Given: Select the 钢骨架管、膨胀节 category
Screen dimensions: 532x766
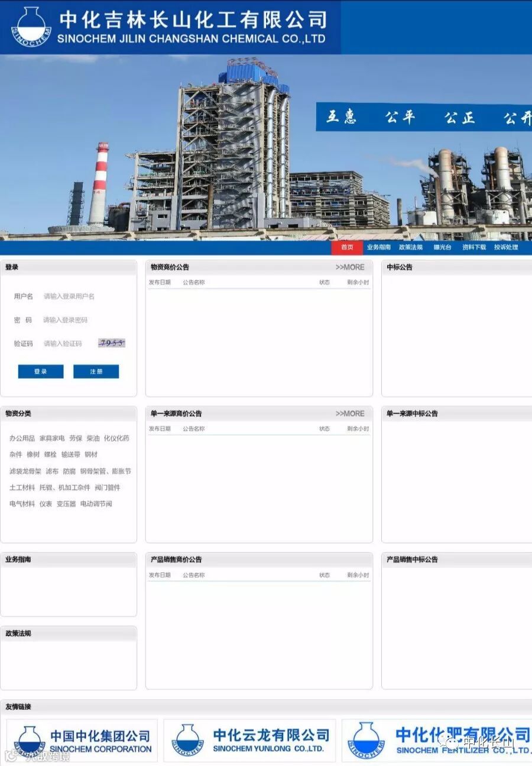Looking at the screenshot, I should [x=106, y=471].
